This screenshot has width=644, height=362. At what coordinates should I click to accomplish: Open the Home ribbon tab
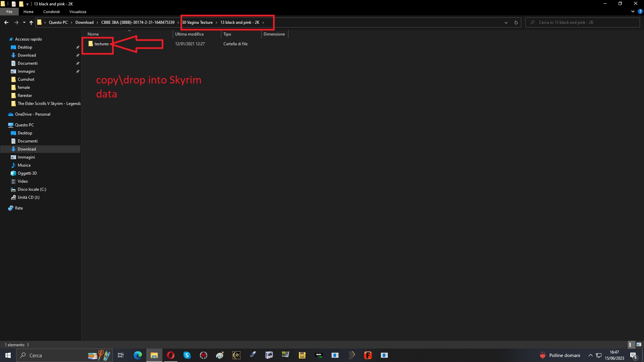28,11
